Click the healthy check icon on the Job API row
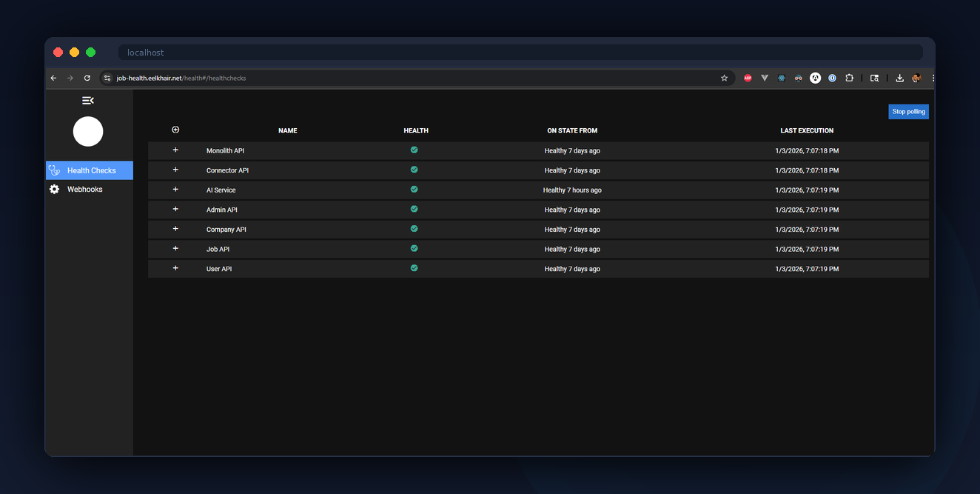This screenshot has height=494, width=980. click(414, 248)
